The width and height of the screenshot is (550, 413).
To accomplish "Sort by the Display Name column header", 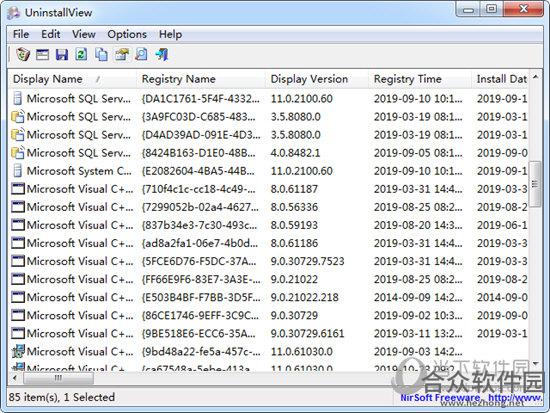I will [x=73, y=79].
